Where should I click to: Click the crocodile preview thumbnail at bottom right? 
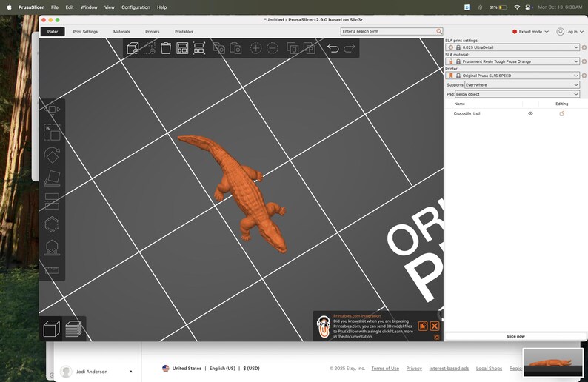click(x=553, y=362)
